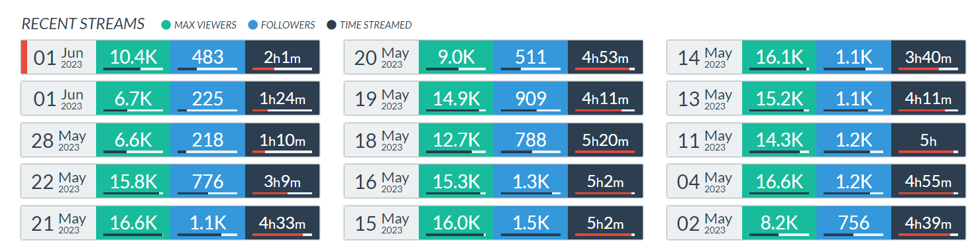Open the 01 Jun stream lasting 1h24m
The image size is (980, 248).
[x=170, y=98]
